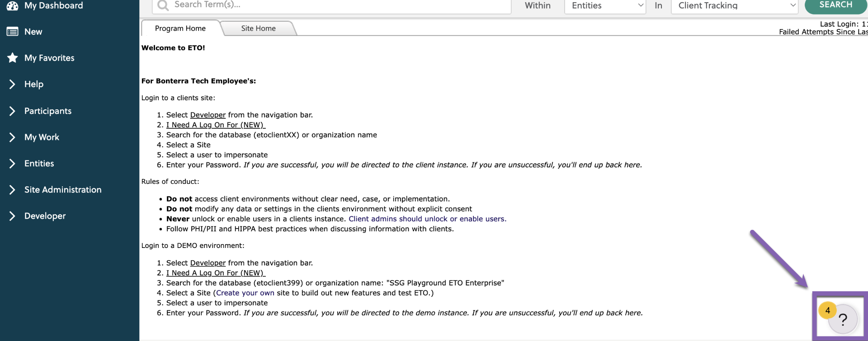Open My Favorites in sidebar
The height and width of the screenshot is (341, 868).
[x=49, y=58]
